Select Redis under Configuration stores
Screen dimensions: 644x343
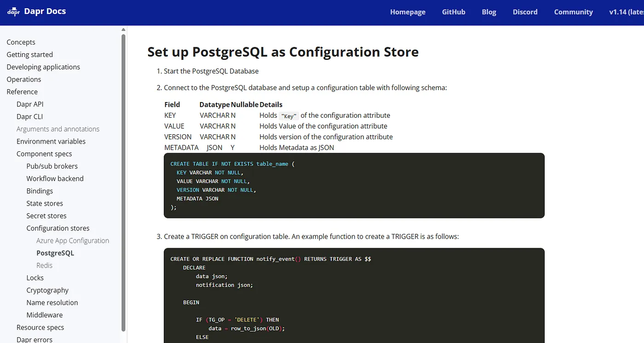coord(44,265)
